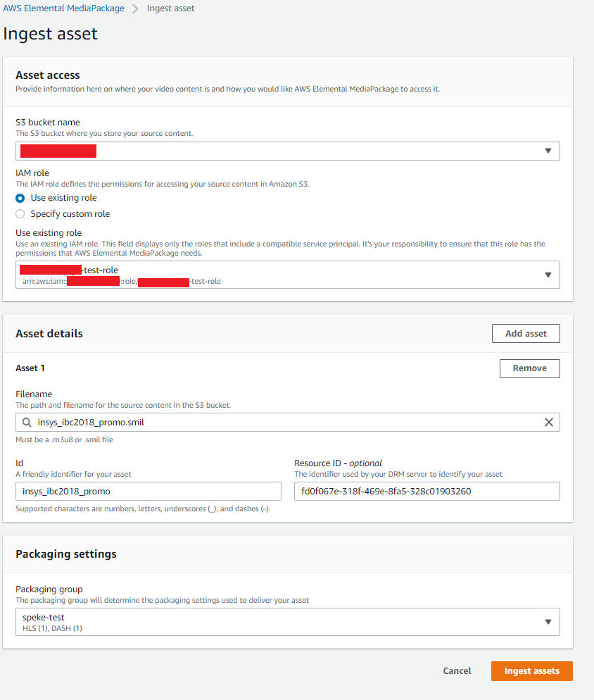Click the Add asset button
Image resolution: width=594 pixels, height=700 pixels.
526,334
